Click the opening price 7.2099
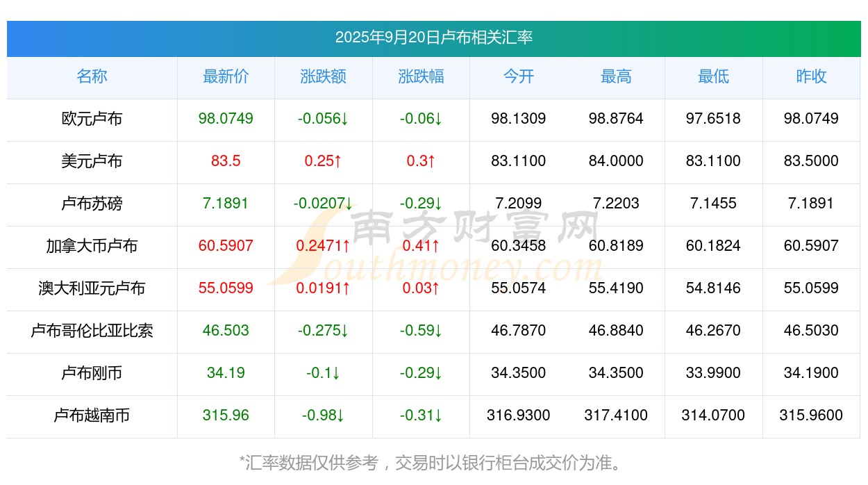 click(519, 204)
